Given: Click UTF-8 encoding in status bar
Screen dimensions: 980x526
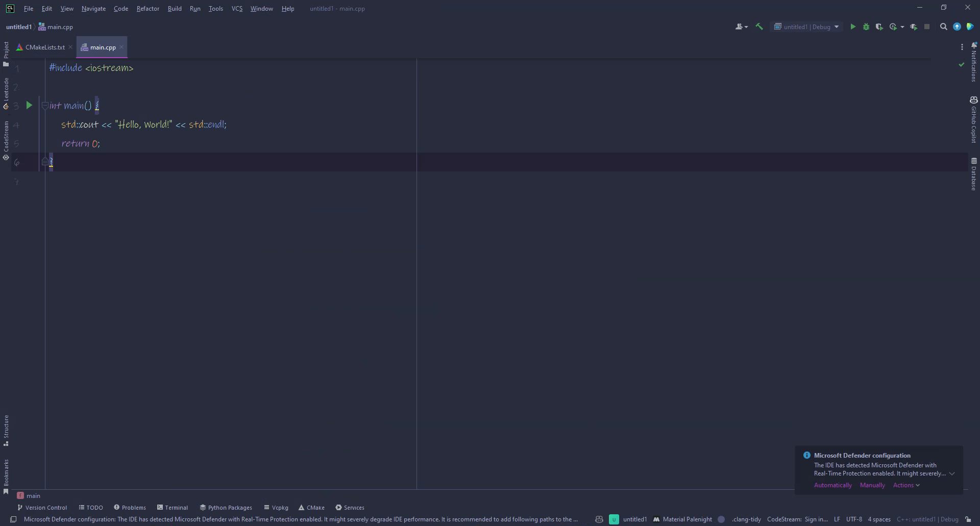Looking at the screenshot, I should click(x=853, y=519).
